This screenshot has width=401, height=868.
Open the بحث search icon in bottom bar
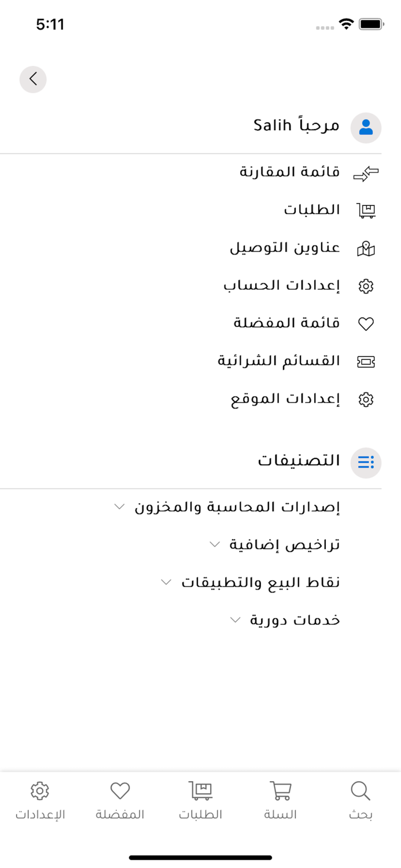coord(360,800)
